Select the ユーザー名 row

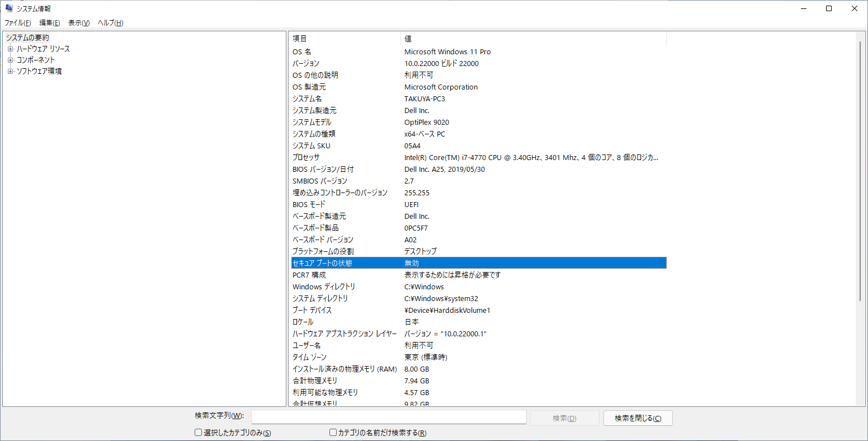[478, 345]
